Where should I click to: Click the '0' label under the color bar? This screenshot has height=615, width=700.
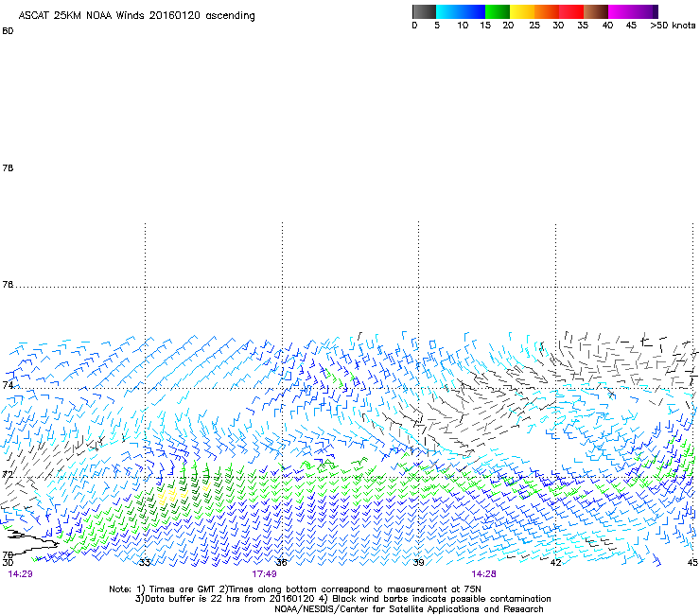click(x=414, y=26)
